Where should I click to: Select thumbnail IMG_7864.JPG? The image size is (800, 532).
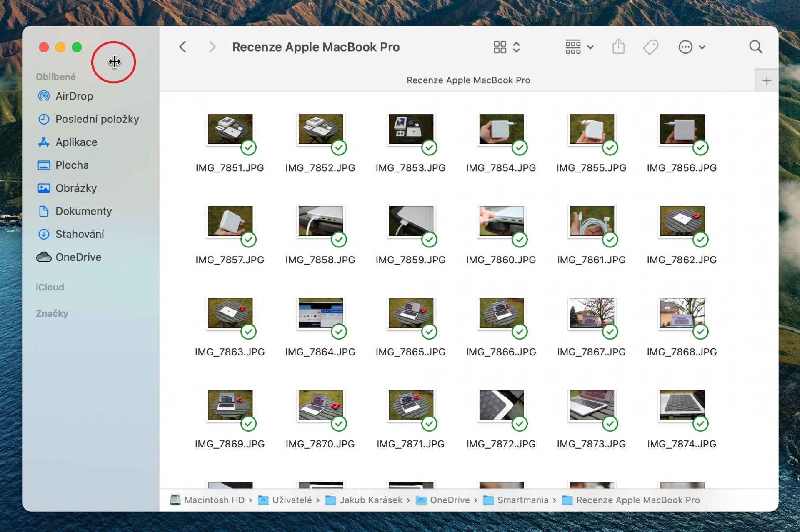tap(320, 313)
